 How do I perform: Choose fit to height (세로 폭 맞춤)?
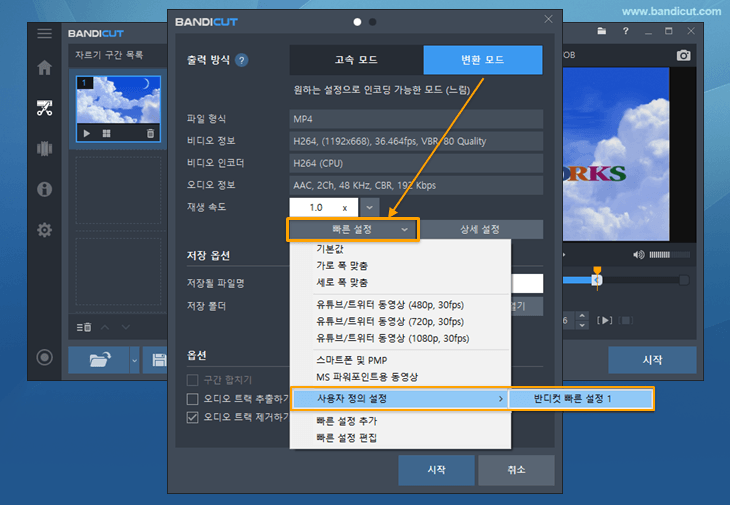point(400,283)
